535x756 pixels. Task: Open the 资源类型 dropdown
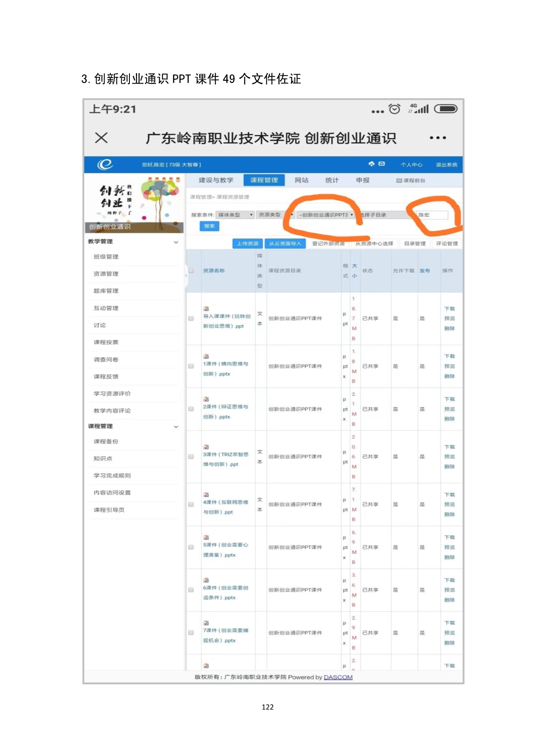coord(275,215)
